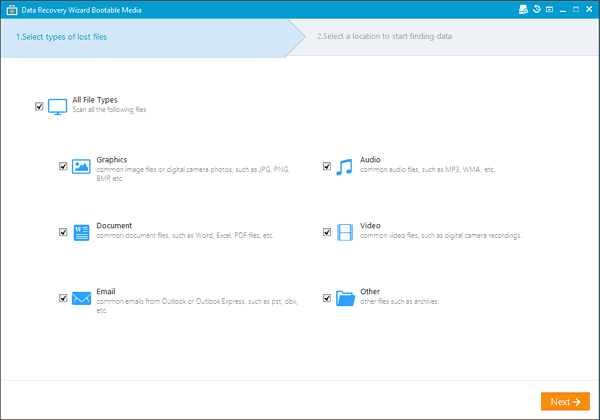This screenshot has width=600, height=420.
Task: Click the Graphics picture icon
Action: click(81, 166)
